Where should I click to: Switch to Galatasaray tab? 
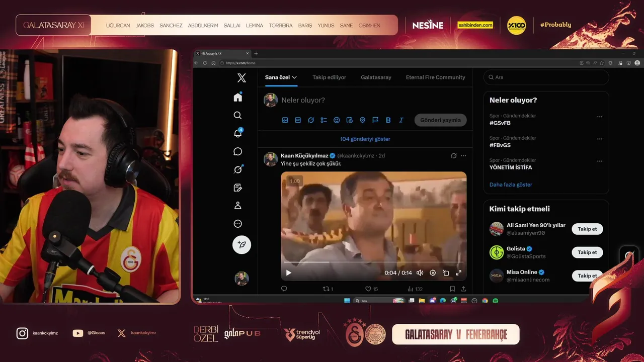tap(376, 77)
